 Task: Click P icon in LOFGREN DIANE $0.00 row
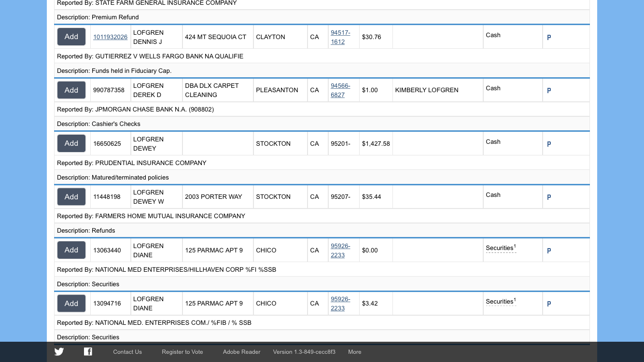549,251
